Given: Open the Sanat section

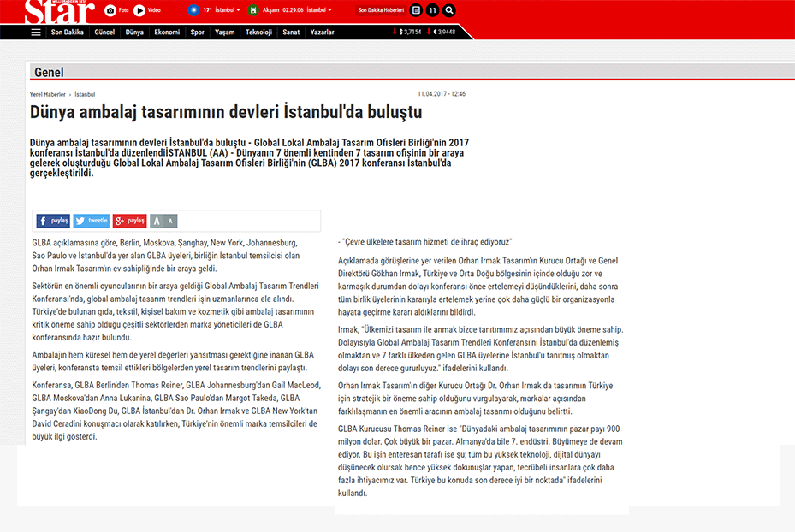Looking at the screenshot, I should [x=291, y=32].
